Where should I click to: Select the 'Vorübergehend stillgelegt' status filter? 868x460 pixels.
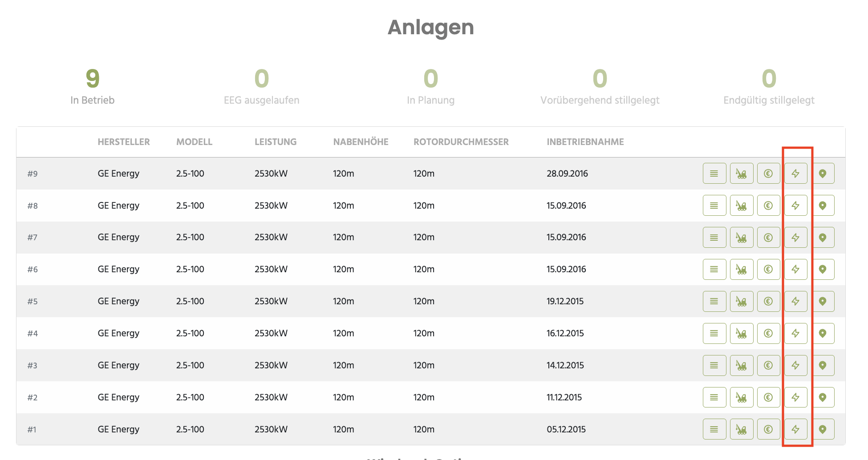600,87
